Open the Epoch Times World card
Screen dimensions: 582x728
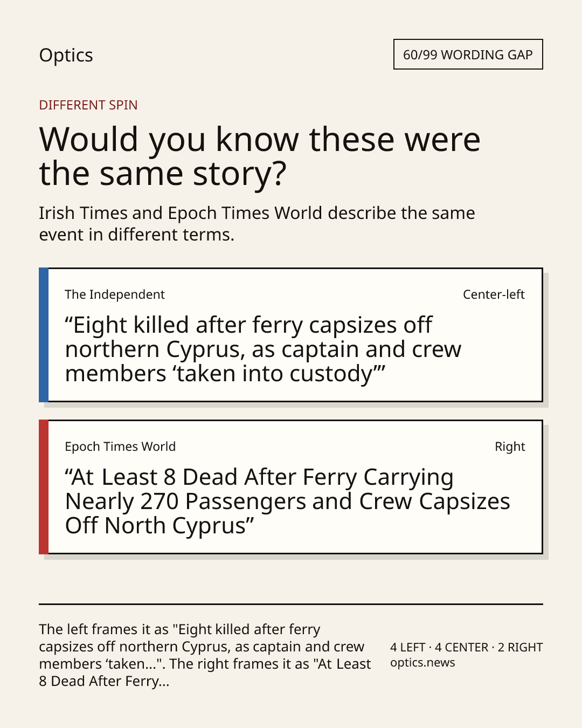tap(290, 487)
